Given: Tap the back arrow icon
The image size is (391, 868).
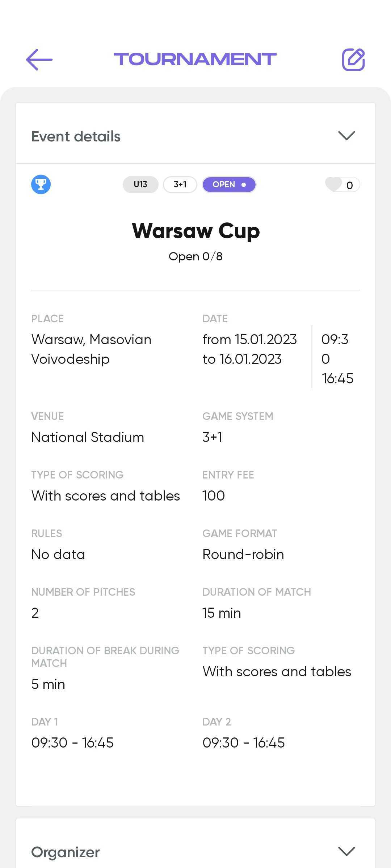Looking at the screenshot, I should 39,59.
